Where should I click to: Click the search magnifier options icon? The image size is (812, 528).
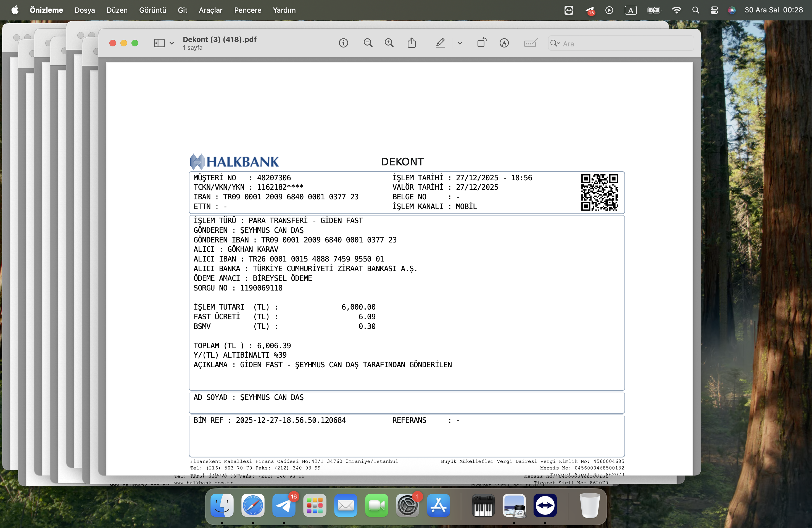tap(555, 43)
